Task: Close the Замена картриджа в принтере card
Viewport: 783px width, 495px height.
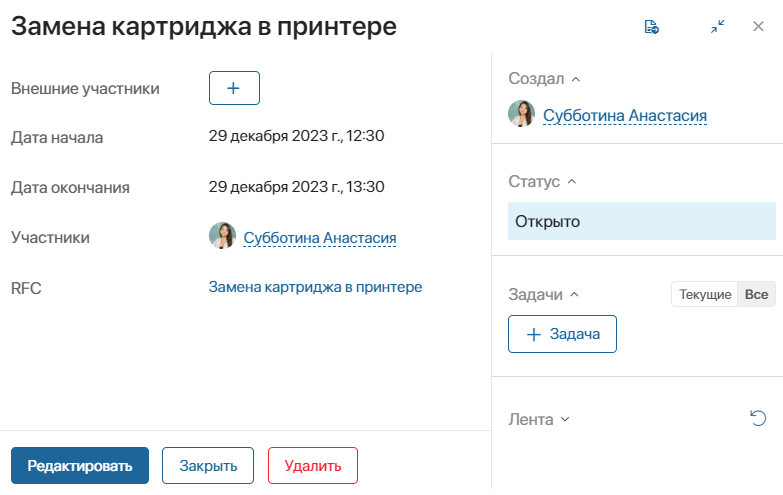Action: (758, 26)
